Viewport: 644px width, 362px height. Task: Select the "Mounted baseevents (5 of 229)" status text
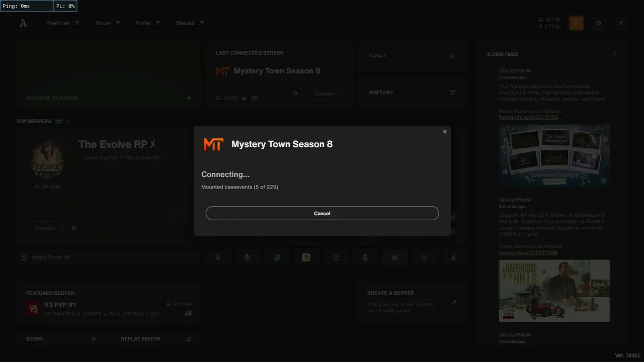click(239, 187)
